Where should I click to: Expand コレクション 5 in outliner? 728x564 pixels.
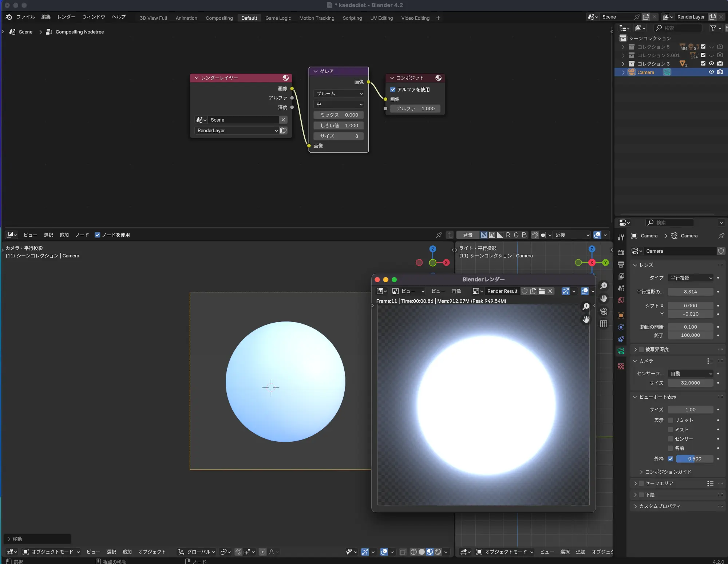[x=623, y=47]
